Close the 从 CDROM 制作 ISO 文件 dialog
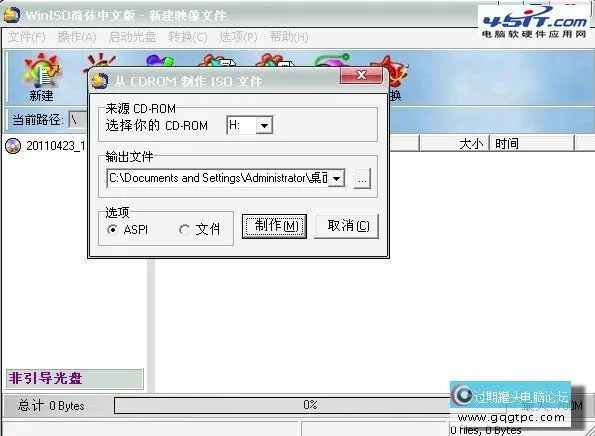Viewport: 595px width, 436px height. pos(361,75)
